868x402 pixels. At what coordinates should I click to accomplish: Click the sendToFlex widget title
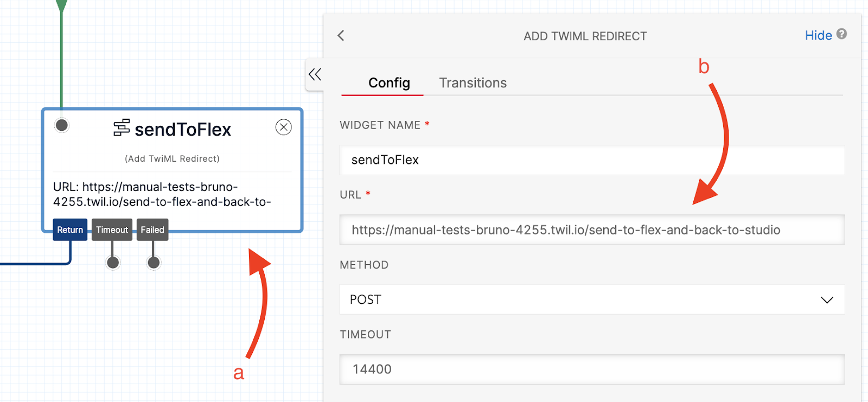(x=183, y=130)
